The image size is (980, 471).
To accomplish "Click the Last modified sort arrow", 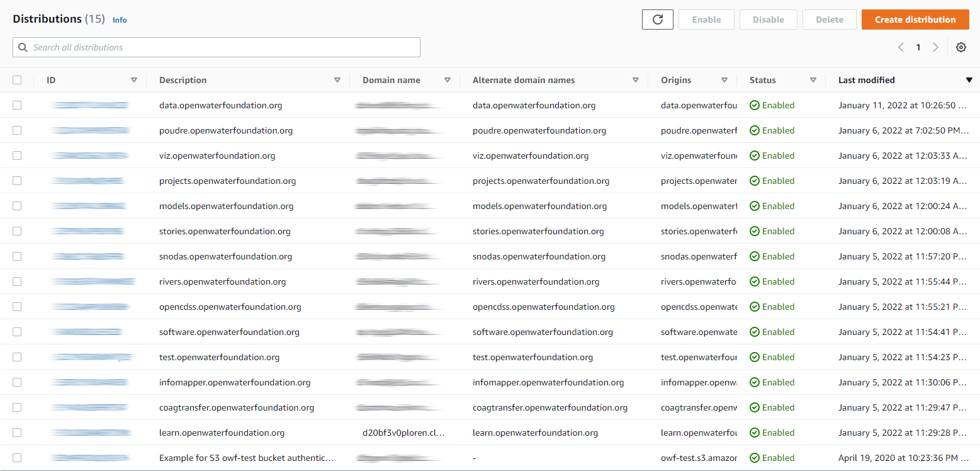I will 969,80.
